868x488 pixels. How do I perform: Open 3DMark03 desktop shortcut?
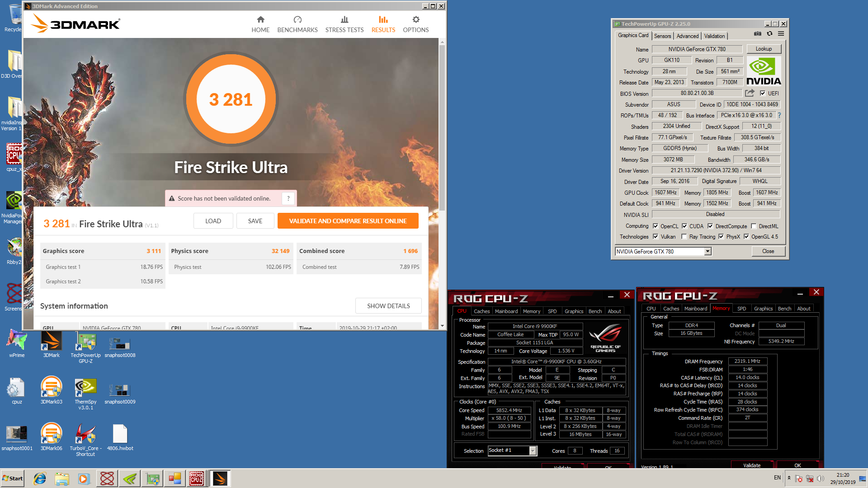[51, 390]
